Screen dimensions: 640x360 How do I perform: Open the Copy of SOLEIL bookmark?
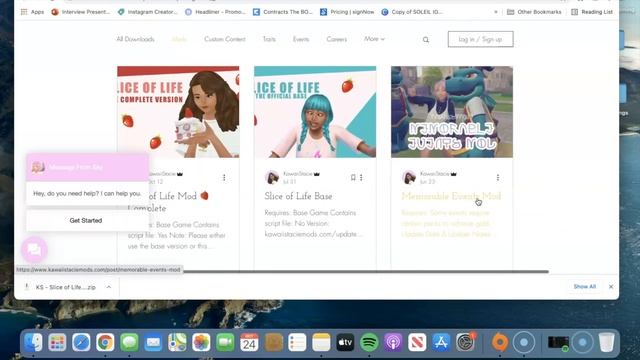[412, 12]
